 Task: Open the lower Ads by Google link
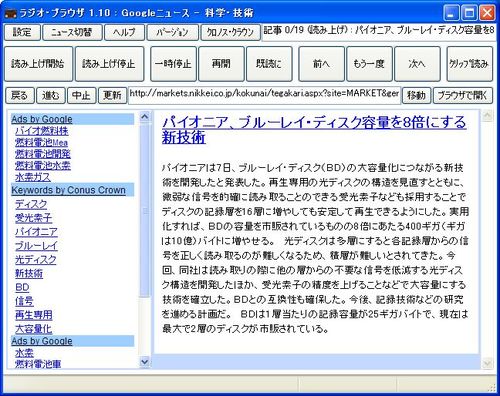tap(42, 341)
